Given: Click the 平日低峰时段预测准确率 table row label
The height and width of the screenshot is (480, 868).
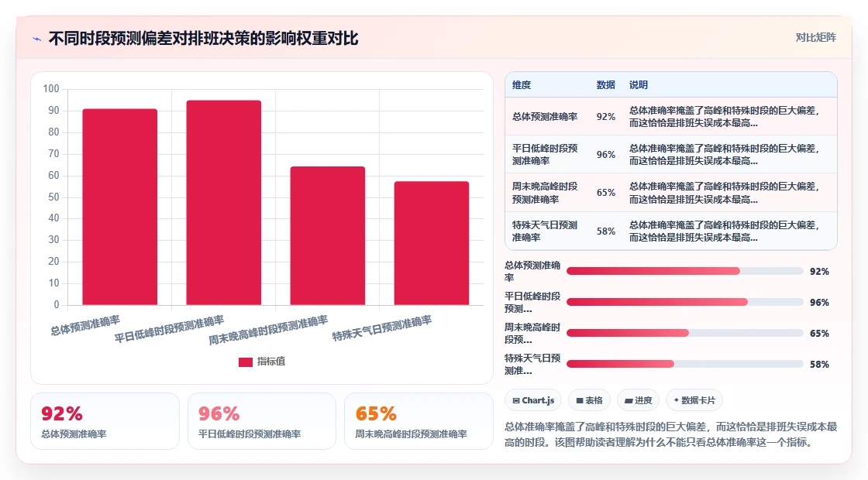Looking at the screenshot, I should tap(545, 154).
